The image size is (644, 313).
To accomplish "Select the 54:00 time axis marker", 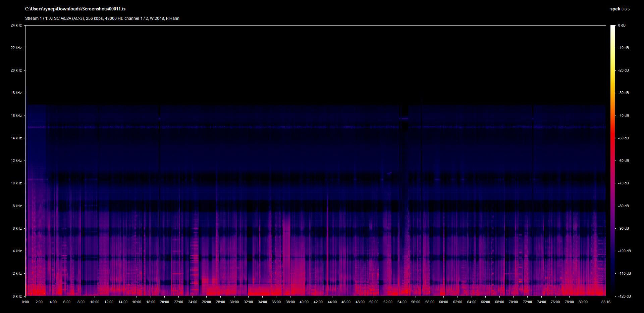I will (402, 302).
